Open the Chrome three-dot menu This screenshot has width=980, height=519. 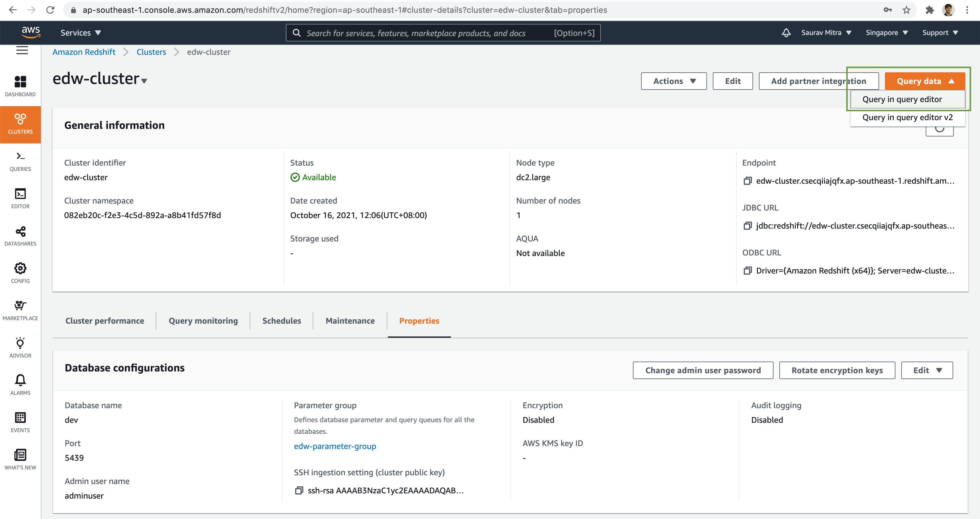[x=967, y=10]
